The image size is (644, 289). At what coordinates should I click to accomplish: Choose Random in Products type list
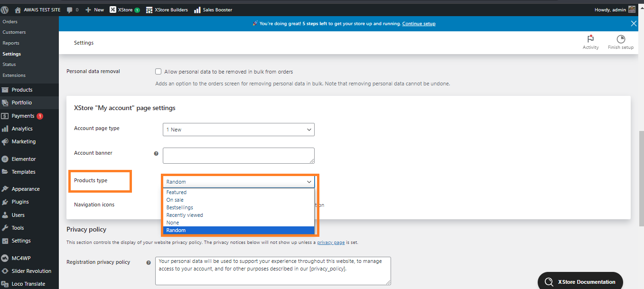pos(239,230)
